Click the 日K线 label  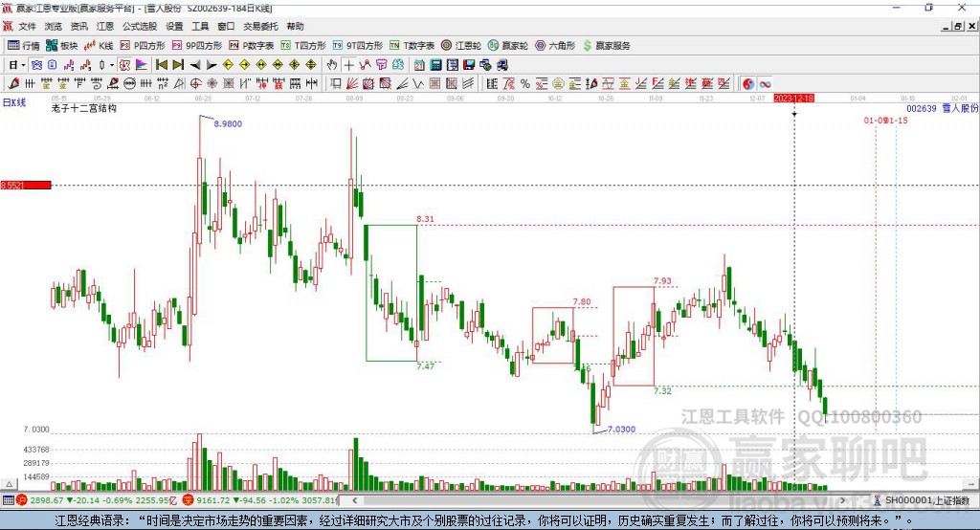(x=13, y=102)
